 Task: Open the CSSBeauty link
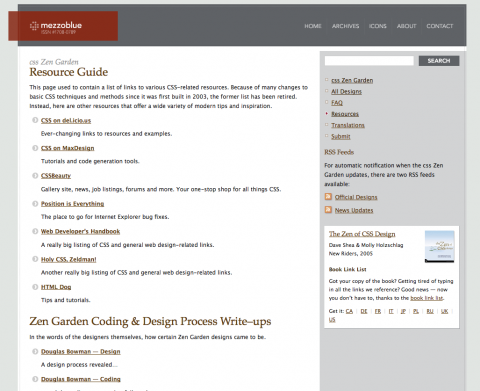point(56,176)
